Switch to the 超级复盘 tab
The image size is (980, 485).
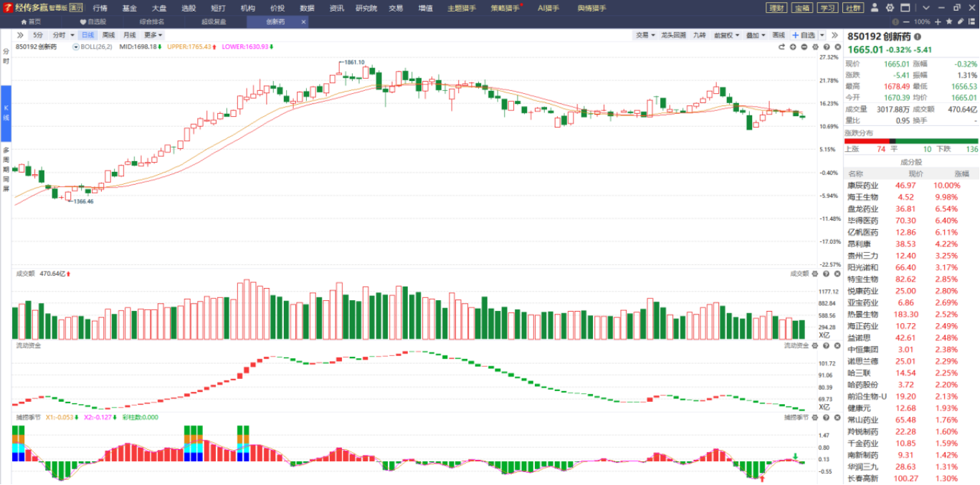pos(213,21)
